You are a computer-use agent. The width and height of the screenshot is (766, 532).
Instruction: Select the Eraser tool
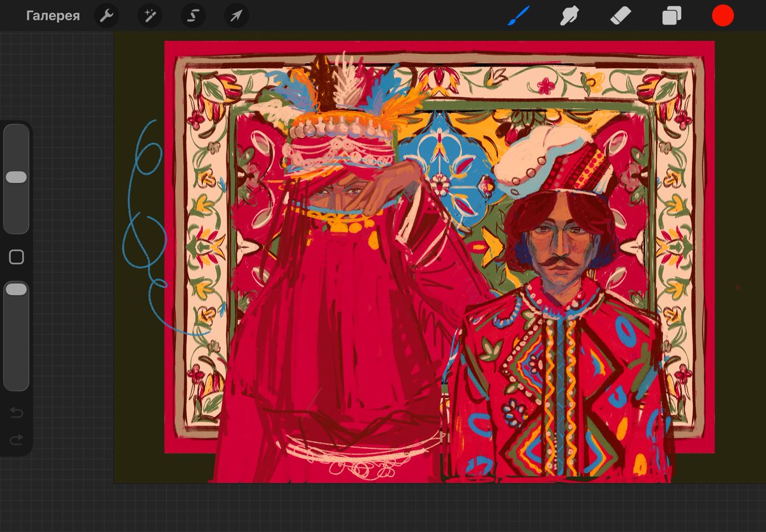click(x=620, y=15)
